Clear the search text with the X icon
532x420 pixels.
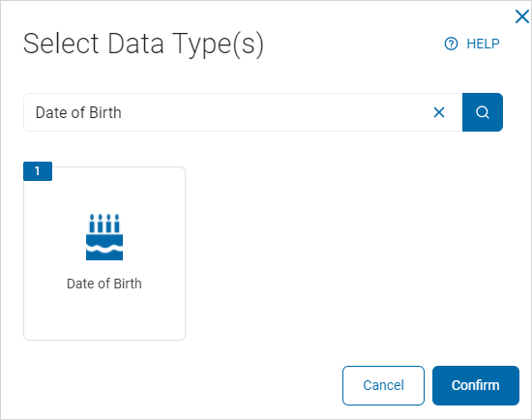[439, 112]
